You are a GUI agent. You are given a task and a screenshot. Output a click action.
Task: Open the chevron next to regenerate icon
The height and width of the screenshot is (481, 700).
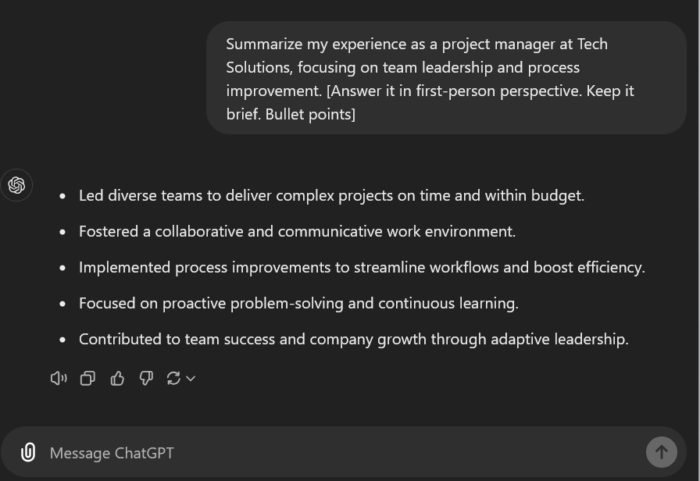point(191,378)
